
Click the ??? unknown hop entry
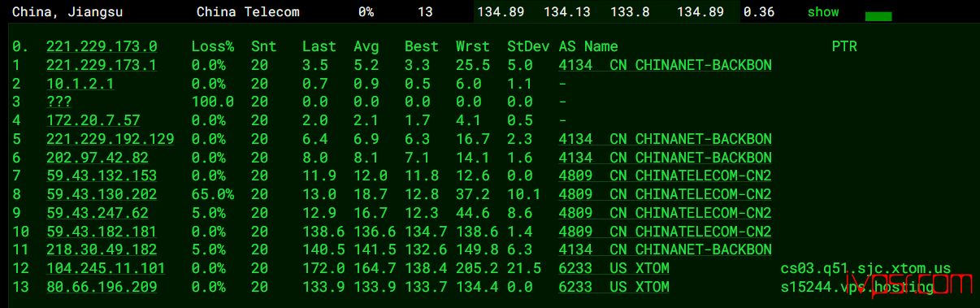pos(59,102)
